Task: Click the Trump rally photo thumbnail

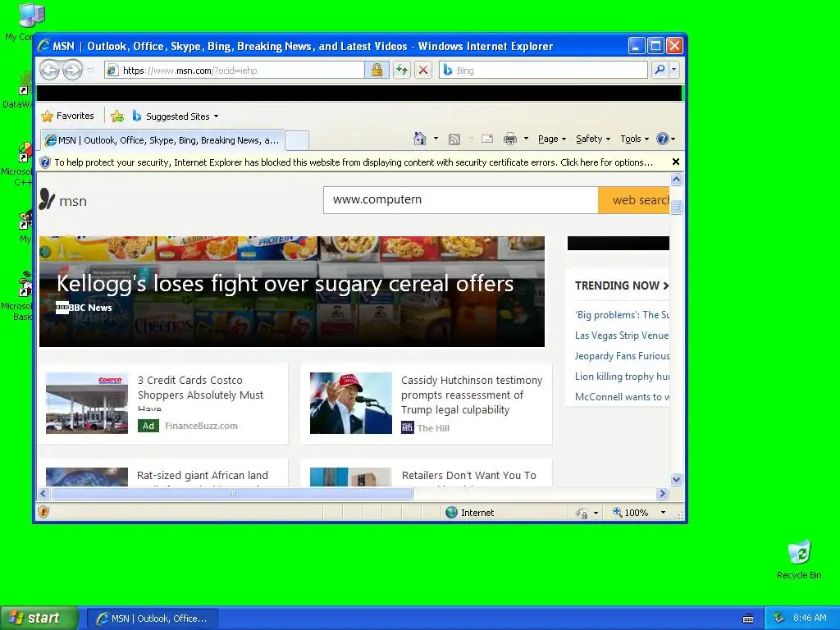Action: [x=351, y=403]
